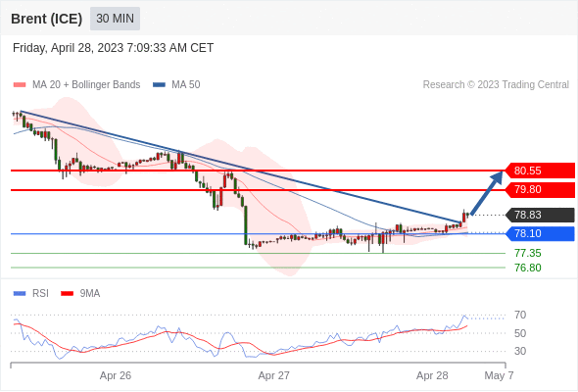Click the 'Research © 2023 Trading Central' credit
Viewport: 578px width, 392px height.
click(x=496, y=85)
